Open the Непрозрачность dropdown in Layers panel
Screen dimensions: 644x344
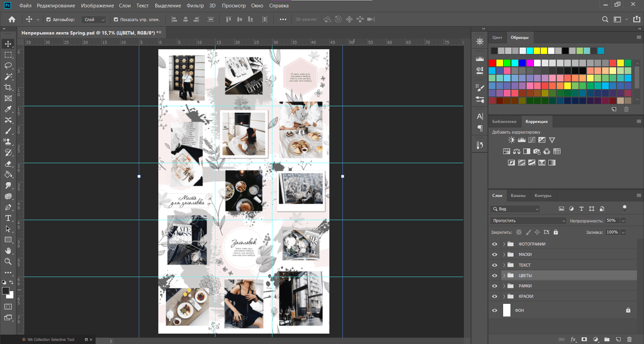(623, 220)
